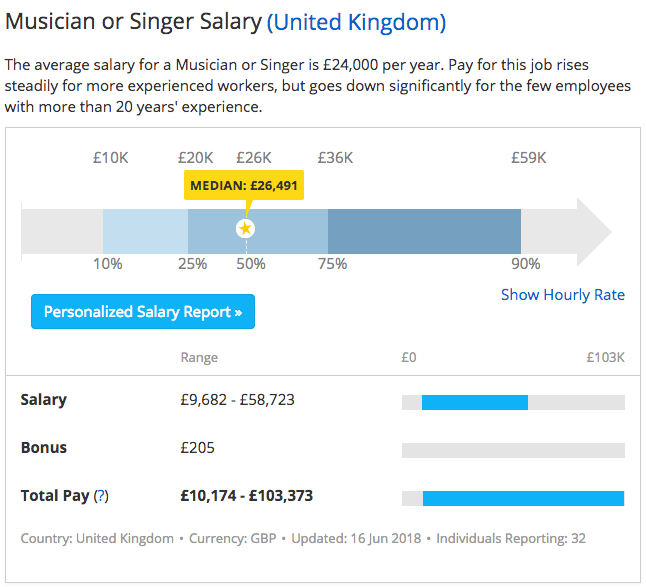Click the Range column header
646x587 pixels.
pos(199,358)
